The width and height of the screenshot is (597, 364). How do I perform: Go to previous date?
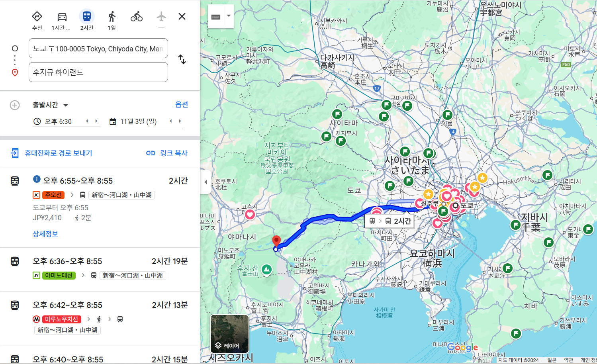coord(171,121)
